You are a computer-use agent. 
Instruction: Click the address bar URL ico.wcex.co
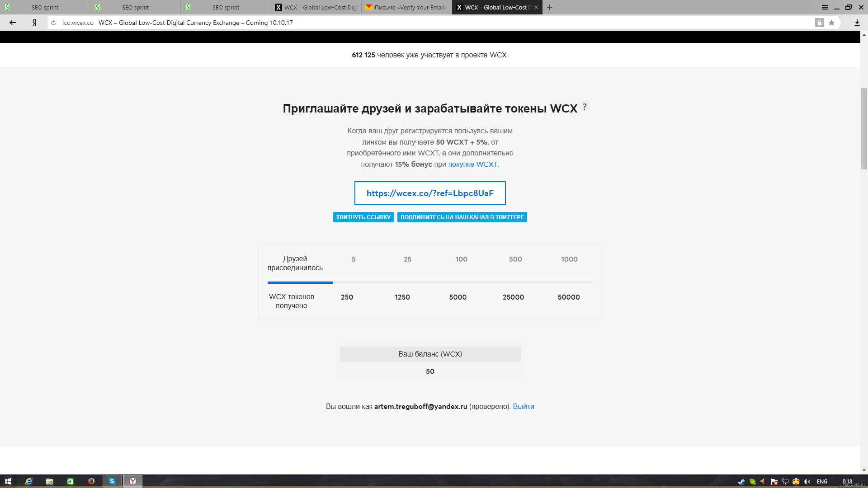pos(78,23)
